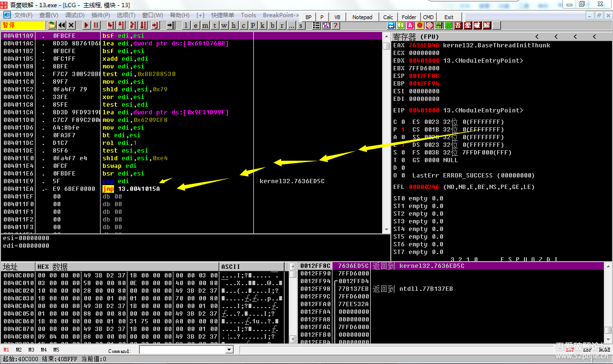
Task: Select M2 memory bookmark tab
Action: tap(19, 350)
